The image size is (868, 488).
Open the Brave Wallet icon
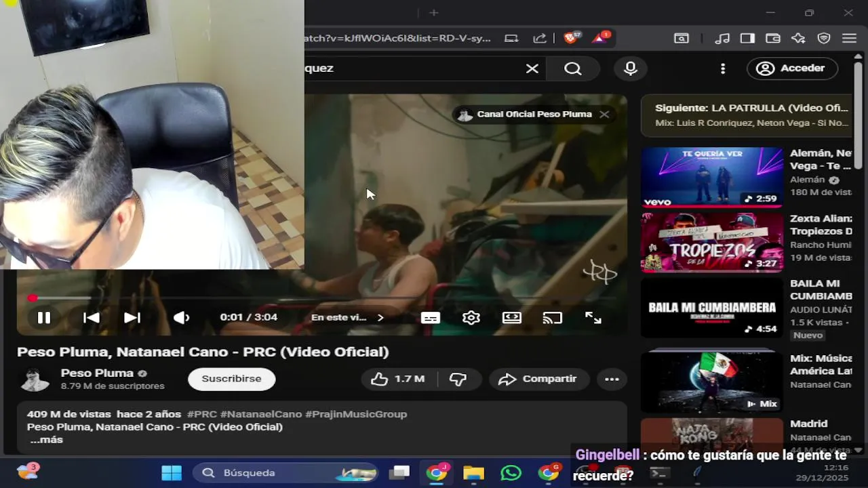(773, 39)
